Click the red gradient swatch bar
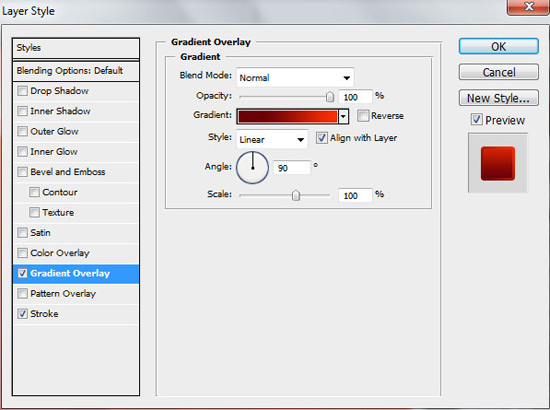Screen dimensions: 550x410 (x=288, y=116)
